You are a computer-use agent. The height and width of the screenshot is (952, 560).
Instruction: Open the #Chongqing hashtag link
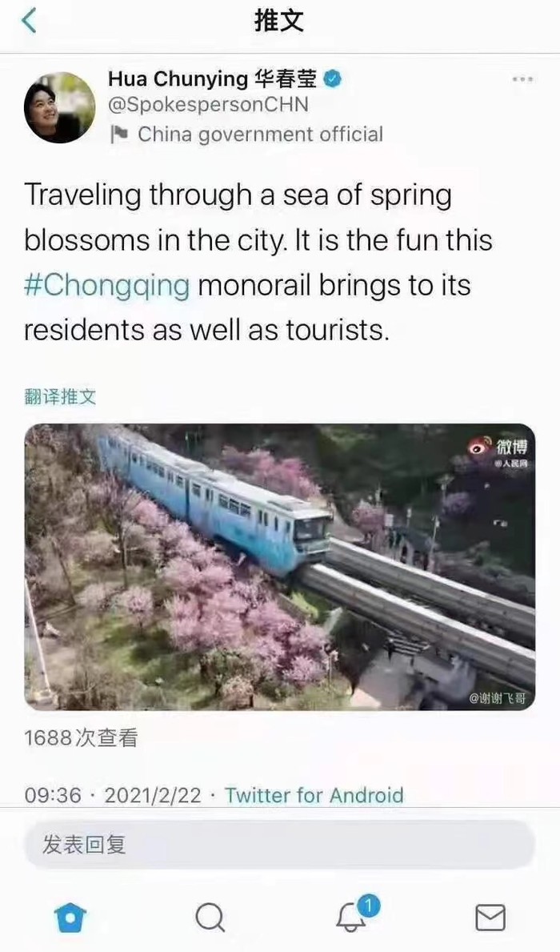(106, 285)
